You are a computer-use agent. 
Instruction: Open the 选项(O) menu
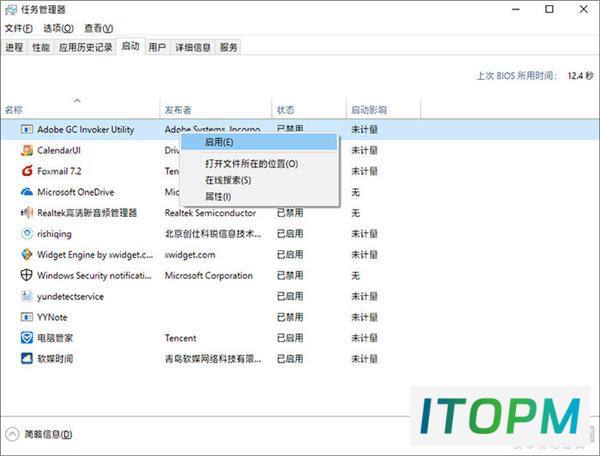coord(58,28)
